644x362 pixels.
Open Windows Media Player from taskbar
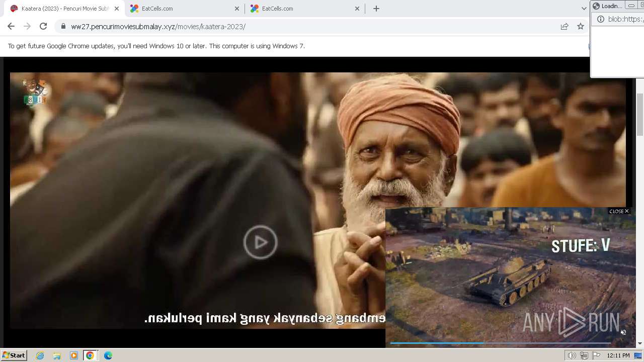click(x=73, y=355)
